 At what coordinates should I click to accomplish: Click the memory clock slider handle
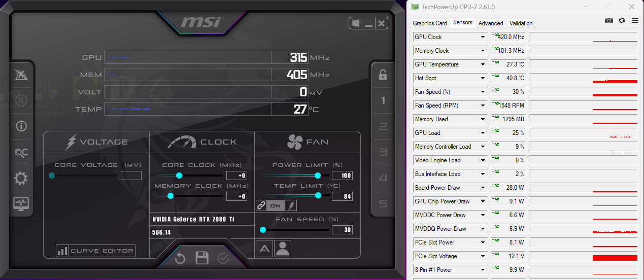click(171, 196)
